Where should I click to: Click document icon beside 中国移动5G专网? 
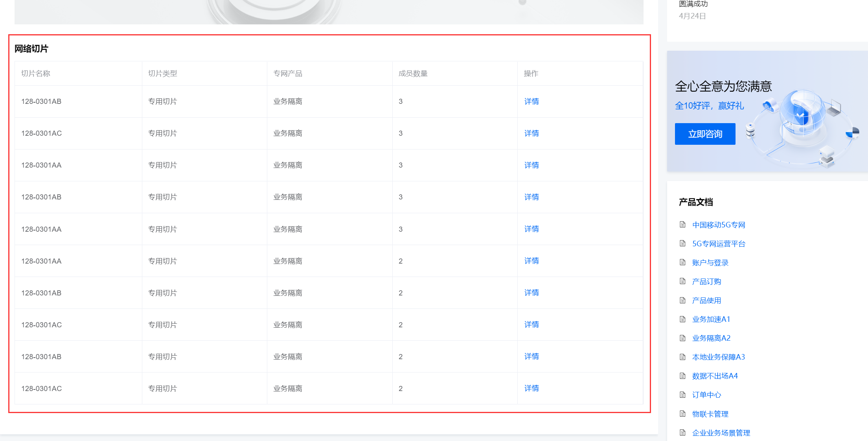(x=682, y=225)
